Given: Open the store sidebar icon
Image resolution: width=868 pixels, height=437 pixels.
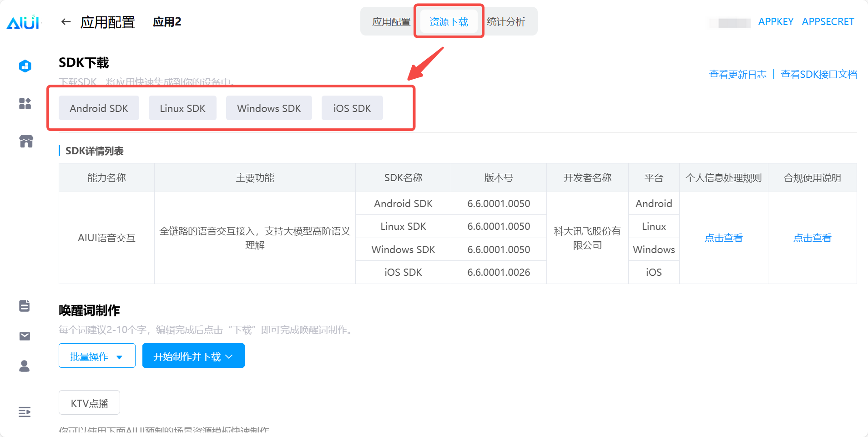Looking at the screenshot, I should 26,141.
